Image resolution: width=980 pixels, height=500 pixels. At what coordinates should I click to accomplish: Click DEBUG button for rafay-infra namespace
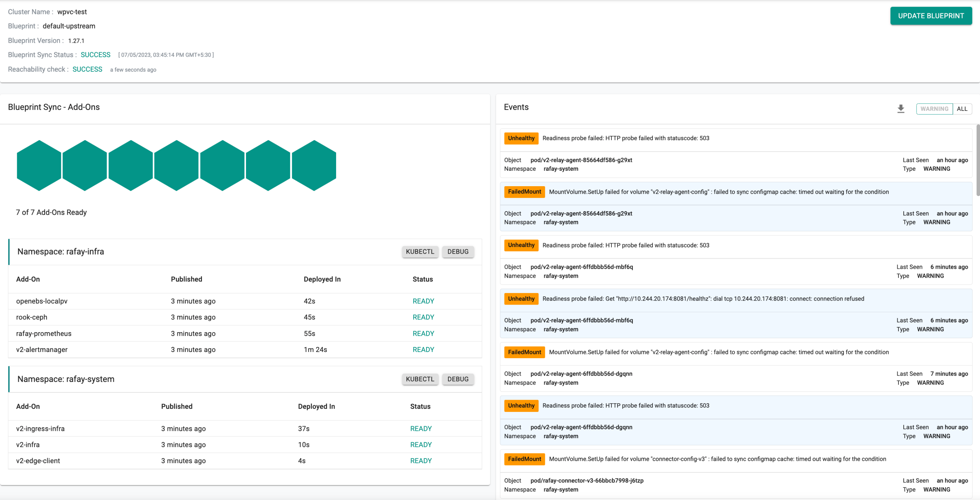click(458, 251)
